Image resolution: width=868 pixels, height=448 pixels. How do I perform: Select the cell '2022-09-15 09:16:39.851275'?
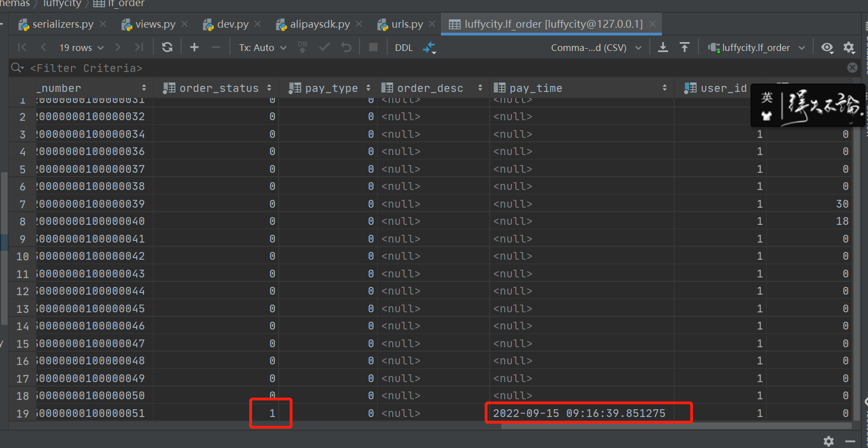click(x=582, y=413)
